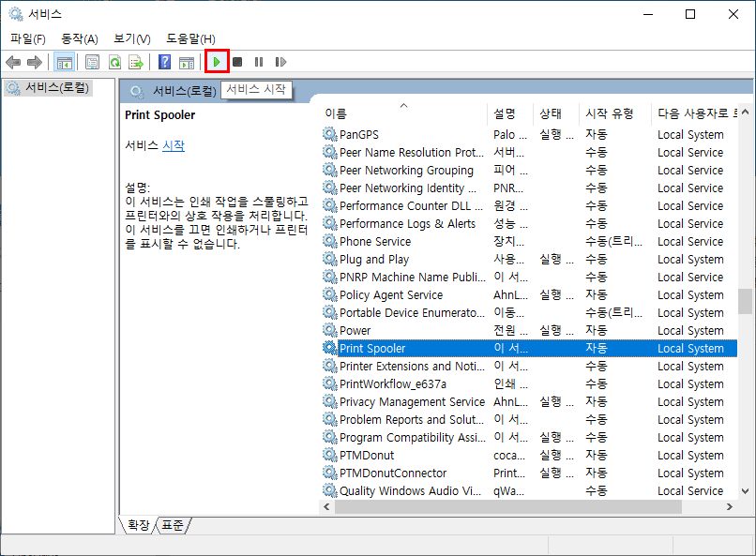Viewport: 756px width, 556px height.
Task: Click the vertical scrollbar up arrow
Action: click(x=745, y=112)
